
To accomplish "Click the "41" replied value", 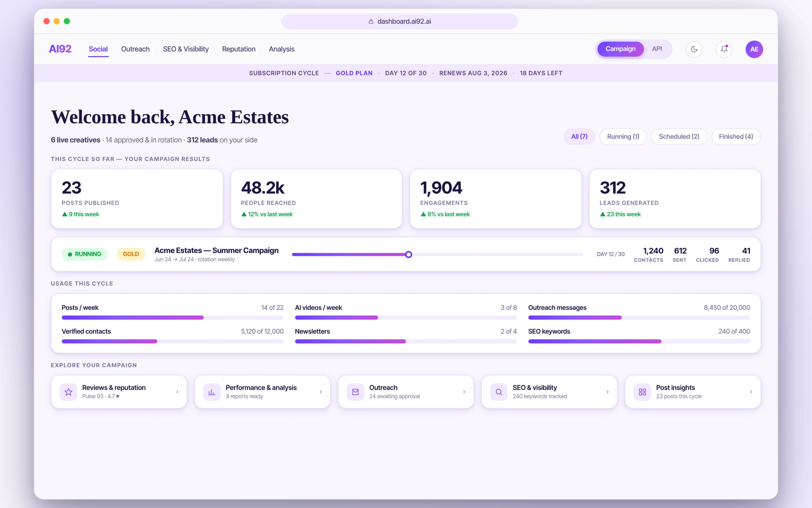I will click(x=746, y=251).
